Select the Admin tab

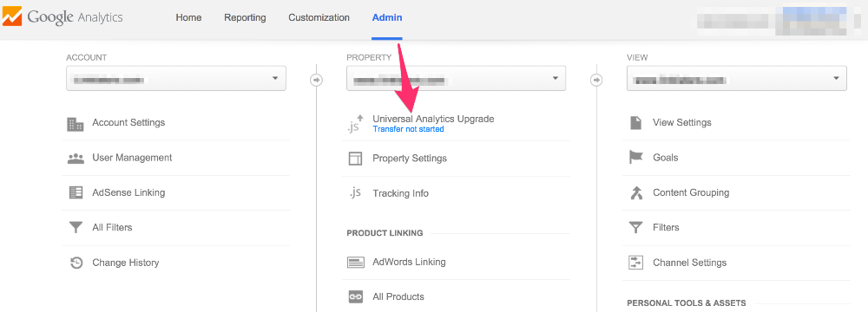coord(387,17)
